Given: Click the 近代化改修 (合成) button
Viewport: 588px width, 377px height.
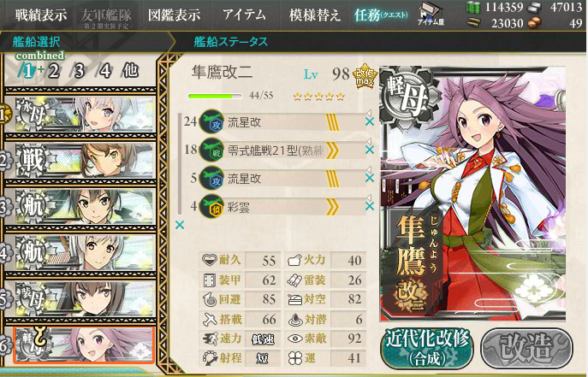Looking at the screenshot, I should [427, 348].
